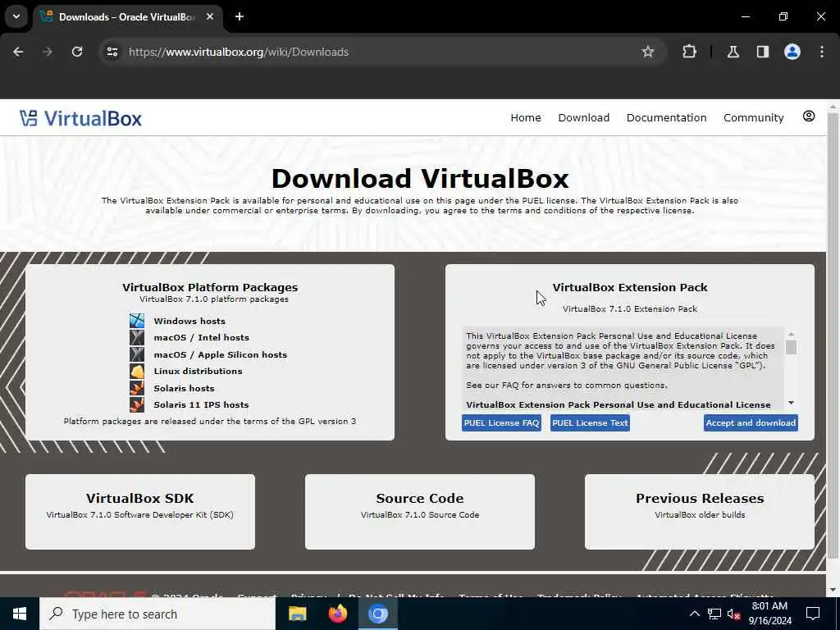Image resolution: width=840 pixels, height=630 pixels.
Task: Open the Solaris 11 IPS hosts link
Action: point(201,405)
